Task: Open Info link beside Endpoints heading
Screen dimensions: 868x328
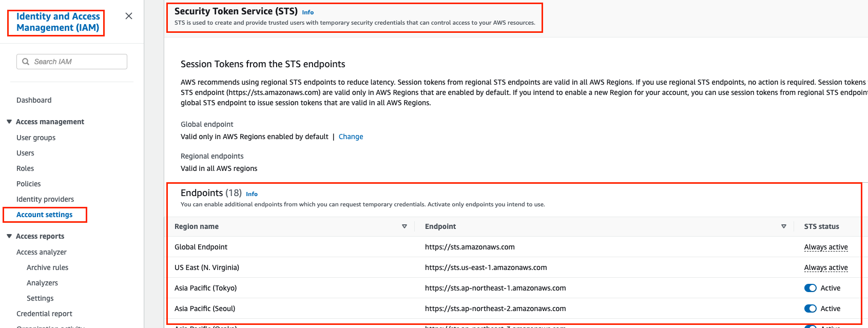Action: pos(252,194)
